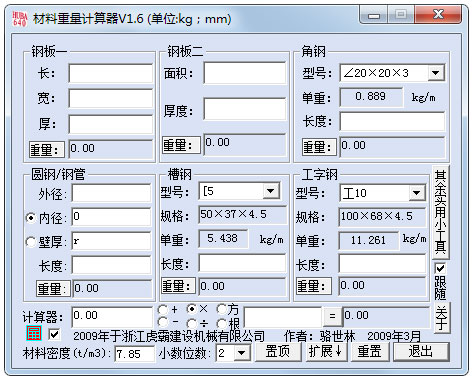Screen dimensions: 473x380
Task: Select the 内径 radio button
Action: tap(31, 218)
